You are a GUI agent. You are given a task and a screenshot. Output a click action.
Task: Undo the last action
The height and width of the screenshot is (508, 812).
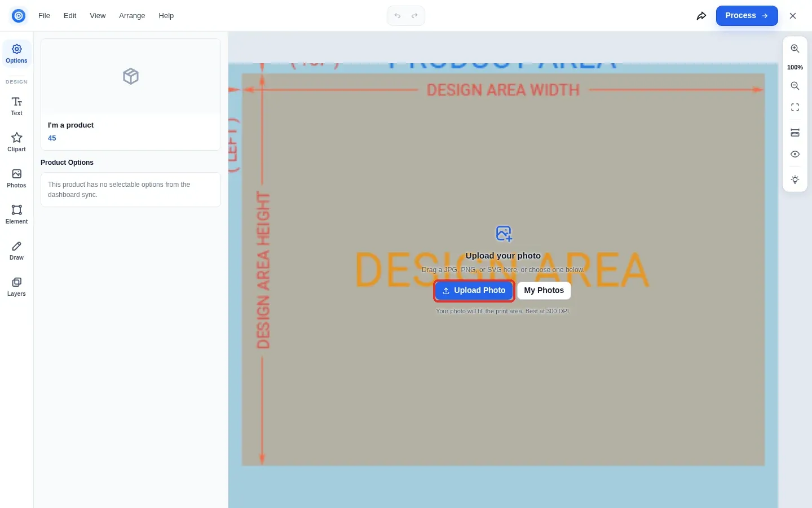coord(398,16)
